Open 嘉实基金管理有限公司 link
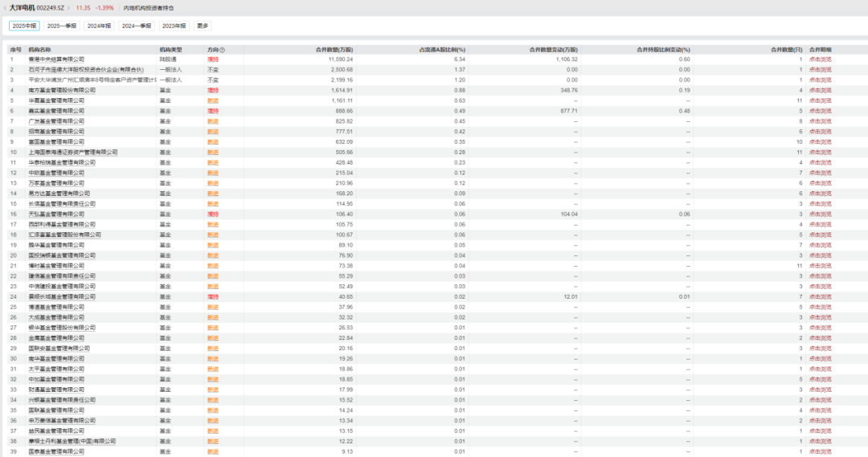 [56, 111]
